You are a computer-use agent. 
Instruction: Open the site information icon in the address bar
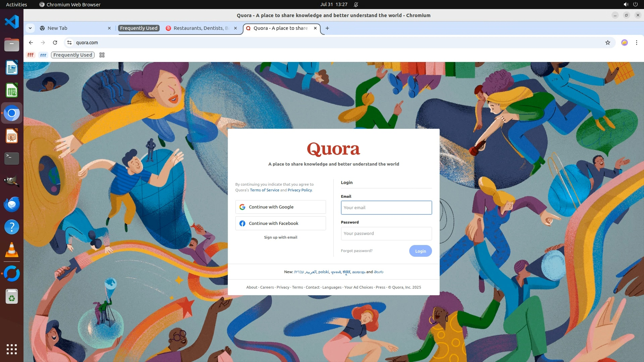coord(69,43)
